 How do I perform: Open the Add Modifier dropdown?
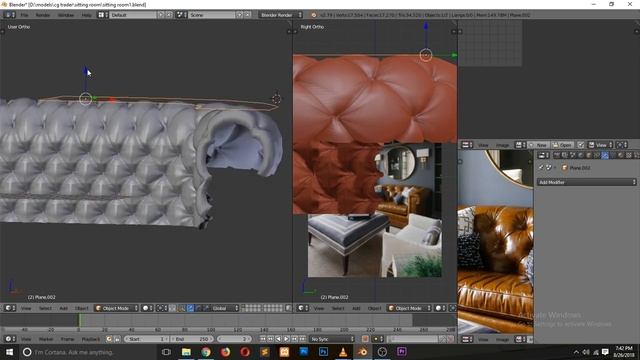[587, 182]
